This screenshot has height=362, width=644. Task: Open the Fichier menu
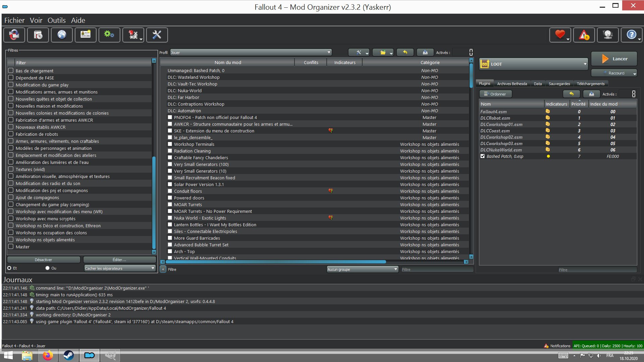(14, 20)
